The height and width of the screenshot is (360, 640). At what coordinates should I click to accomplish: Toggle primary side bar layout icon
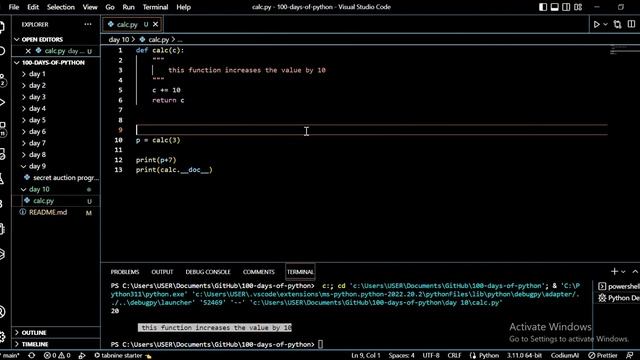(543, 7)
